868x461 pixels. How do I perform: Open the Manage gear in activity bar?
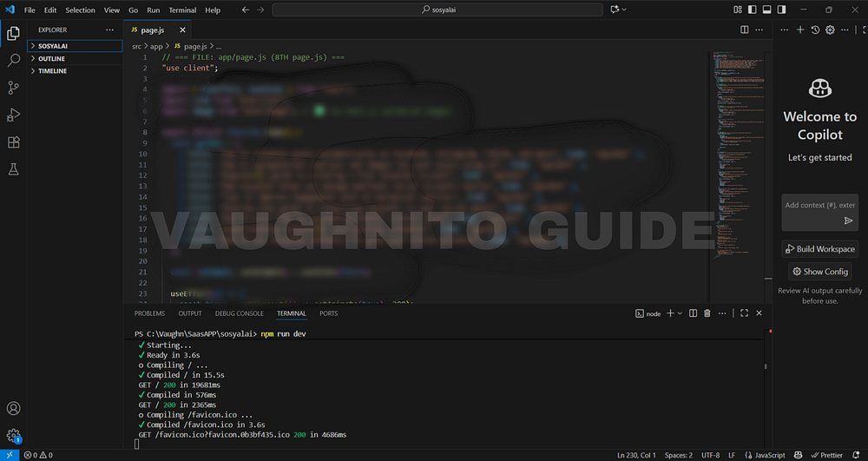coord(13,436)
